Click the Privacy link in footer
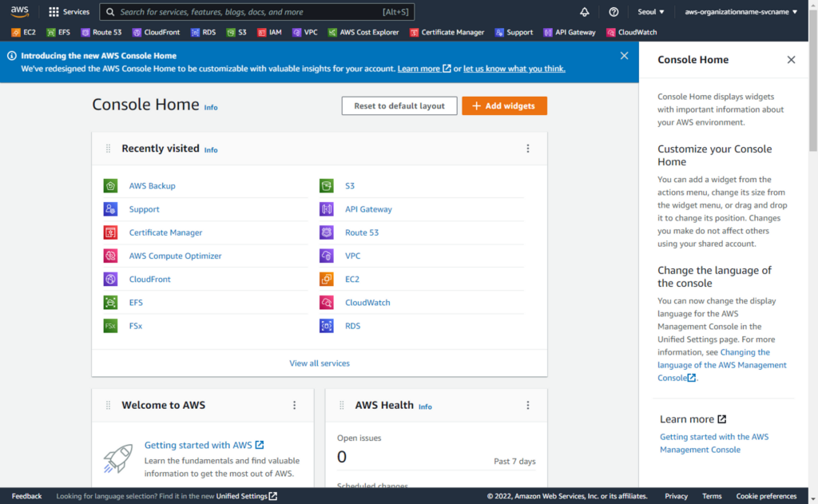 [676, 496]
